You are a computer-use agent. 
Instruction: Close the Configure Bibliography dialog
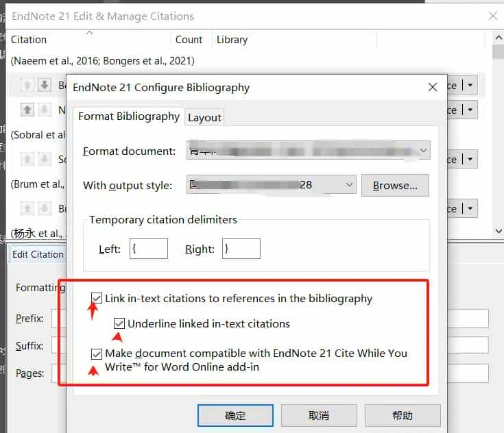coord(433,87)
